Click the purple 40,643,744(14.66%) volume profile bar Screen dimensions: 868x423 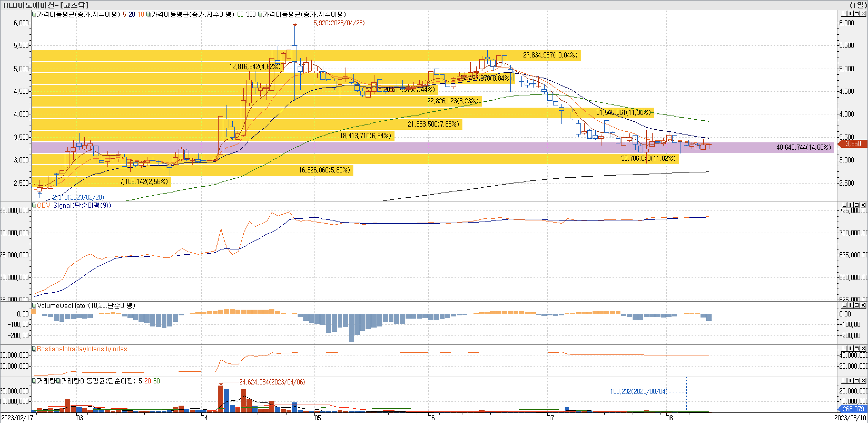pos(803,147)
